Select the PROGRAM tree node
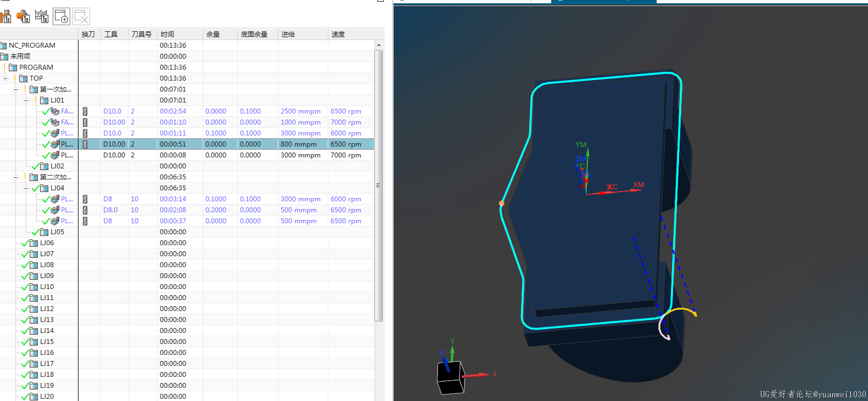 coord(36,67)
